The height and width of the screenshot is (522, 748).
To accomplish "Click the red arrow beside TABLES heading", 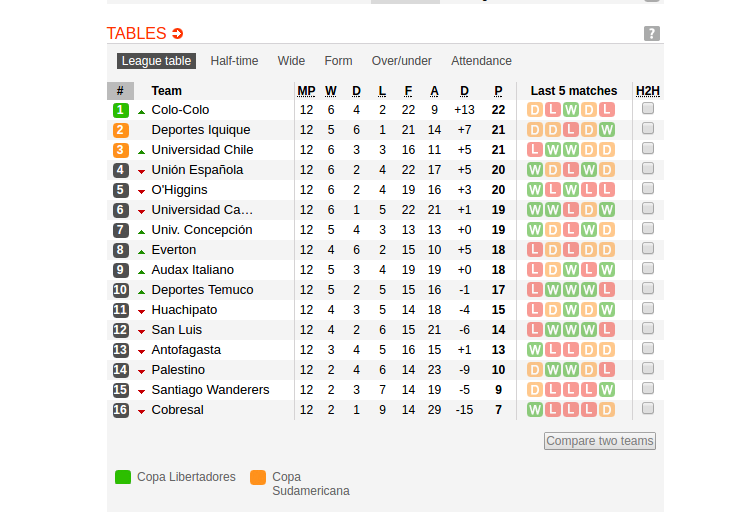I will point(178,34).
